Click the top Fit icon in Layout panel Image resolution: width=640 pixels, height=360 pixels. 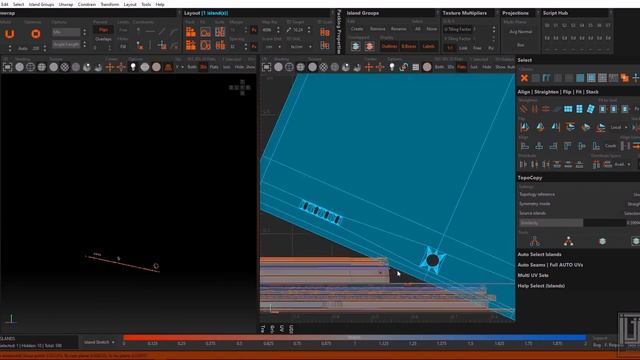point(205,32)
